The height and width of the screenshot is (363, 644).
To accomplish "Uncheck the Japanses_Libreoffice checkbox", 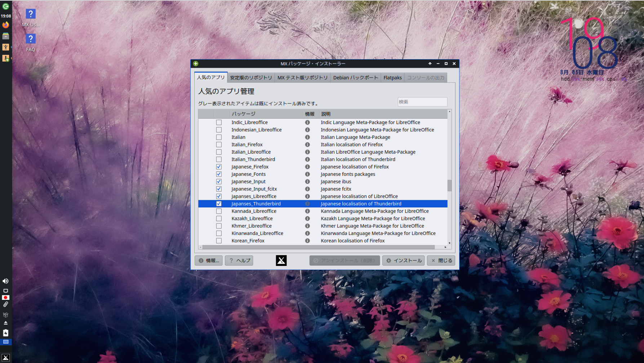I will tap(219, 196).
